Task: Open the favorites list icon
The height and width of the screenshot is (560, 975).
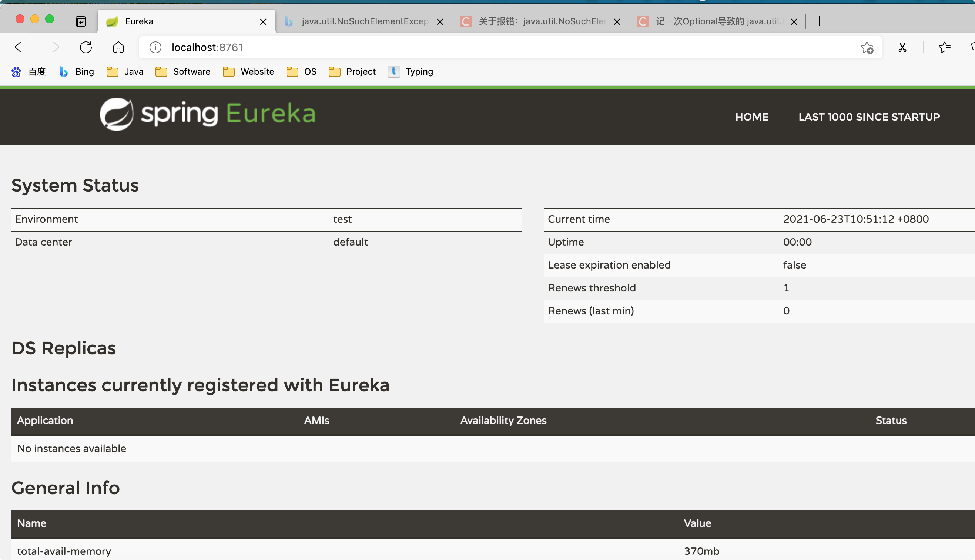Action: point(944,48)
